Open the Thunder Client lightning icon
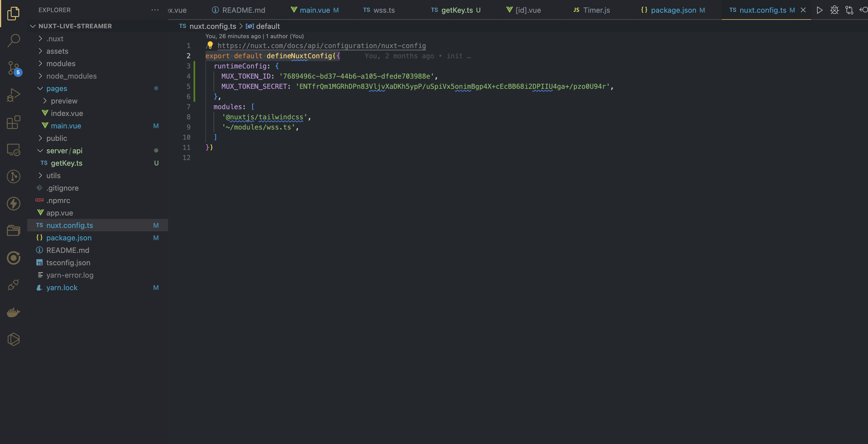Image resolution: width=868 pixels, height=444 pixels. (x=14, y=204)
